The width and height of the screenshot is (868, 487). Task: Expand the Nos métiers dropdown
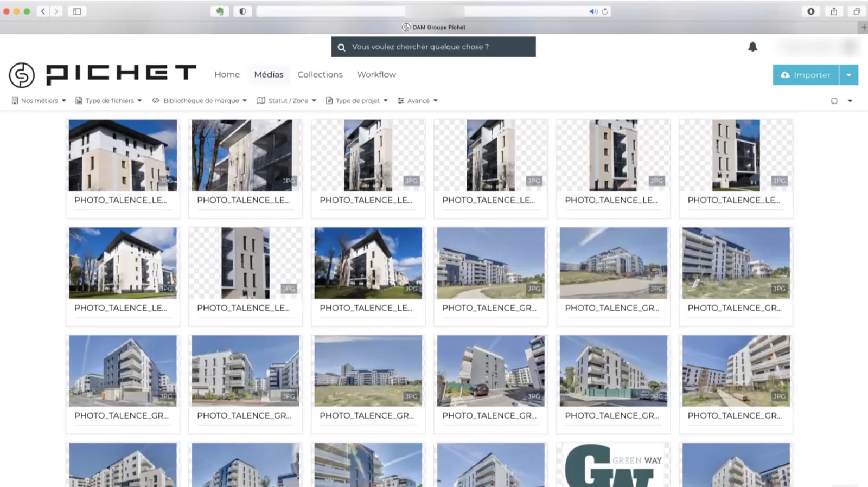[64, 100]
